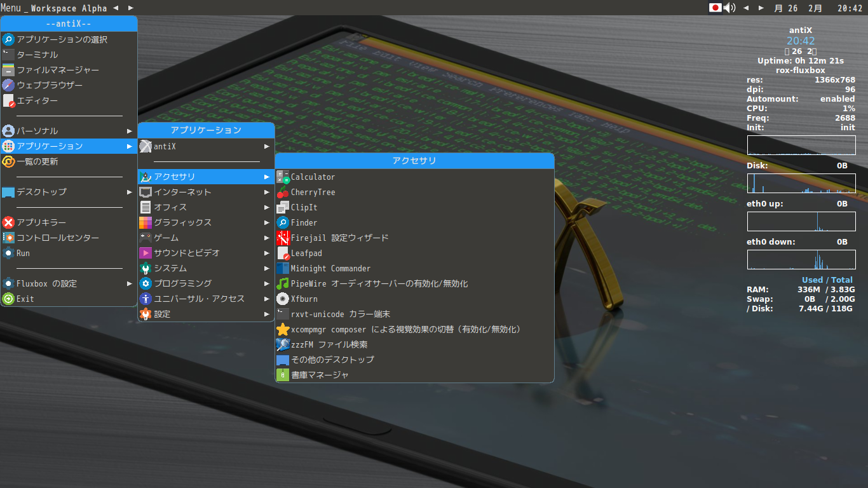Click the next window arrow before the date

tap(761, 8)
